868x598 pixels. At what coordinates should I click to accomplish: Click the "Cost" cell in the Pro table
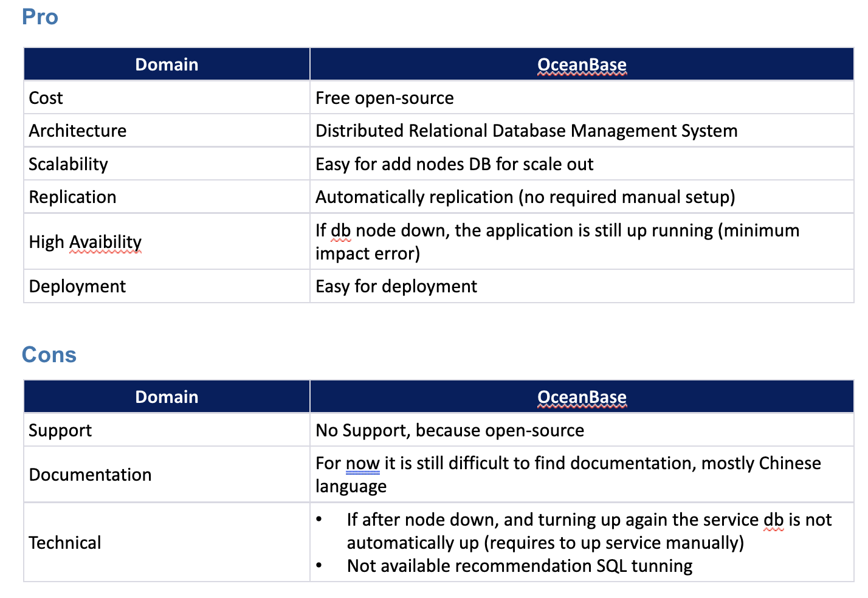[x=45, y=97]
